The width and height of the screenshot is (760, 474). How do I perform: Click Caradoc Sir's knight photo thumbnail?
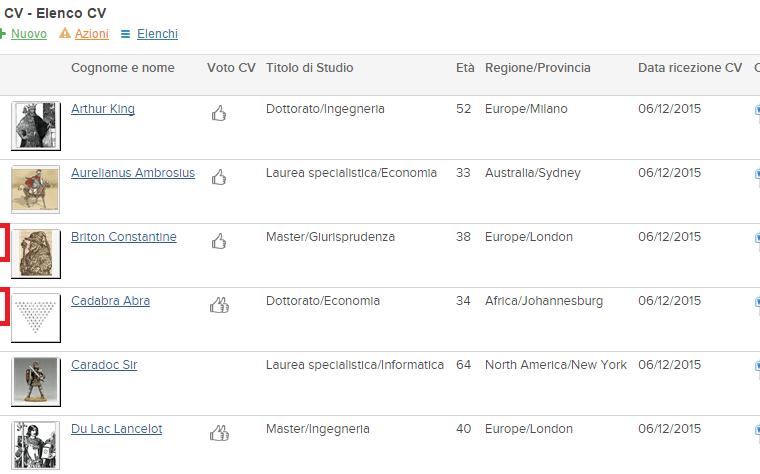tap(36, 381)
